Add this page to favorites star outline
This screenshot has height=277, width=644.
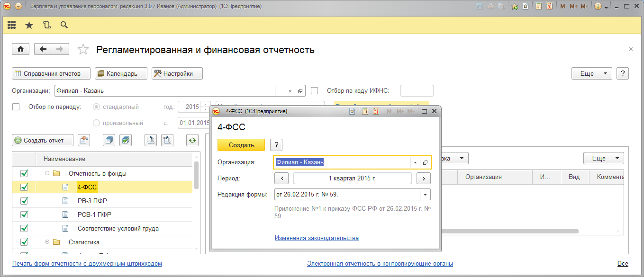point(83,49)
